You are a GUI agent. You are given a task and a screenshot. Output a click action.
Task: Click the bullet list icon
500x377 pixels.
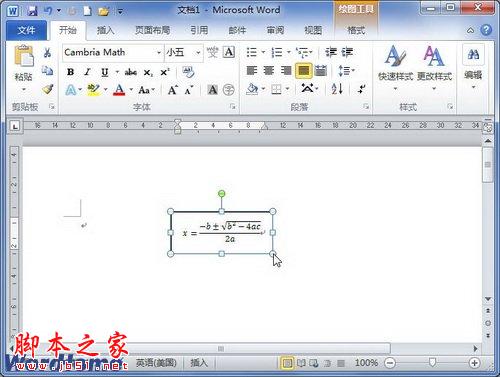252,52
